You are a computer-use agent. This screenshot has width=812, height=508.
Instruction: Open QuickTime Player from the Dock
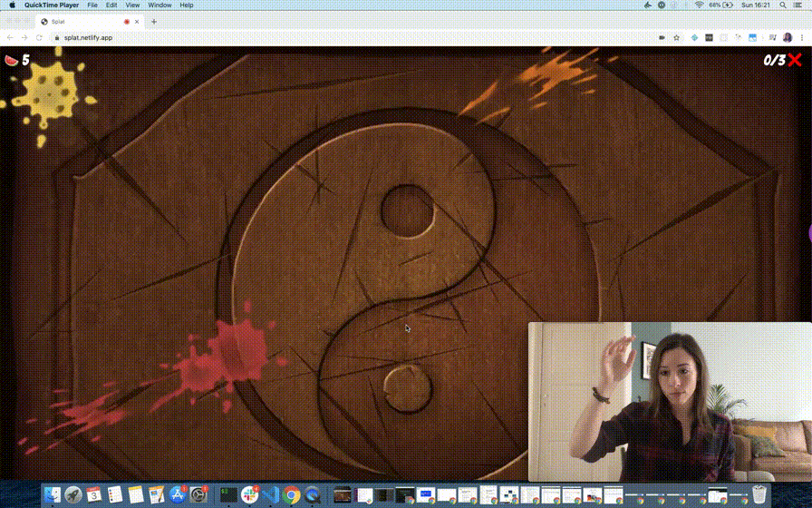point(313,494)
